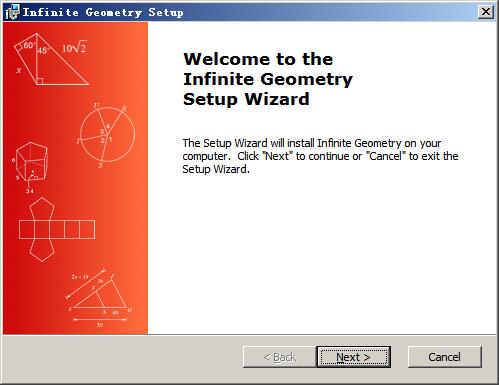The height and width of the screenshot is (385, 499).
Task: Click the 45° angle marking
Action: pos(43,51)
